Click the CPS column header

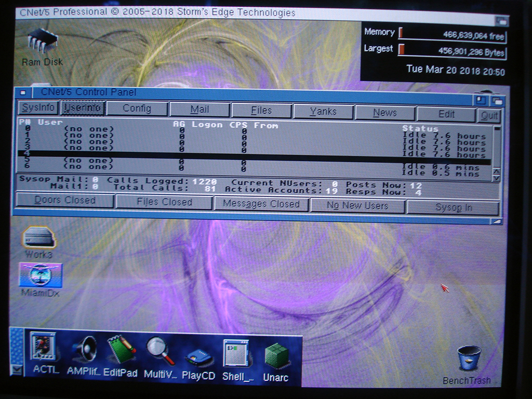(238, 125)
